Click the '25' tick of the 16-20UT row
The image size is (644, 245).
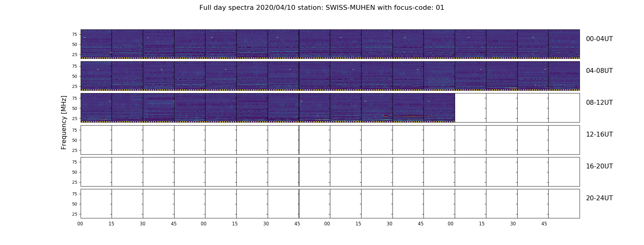[x=75, y=182]
